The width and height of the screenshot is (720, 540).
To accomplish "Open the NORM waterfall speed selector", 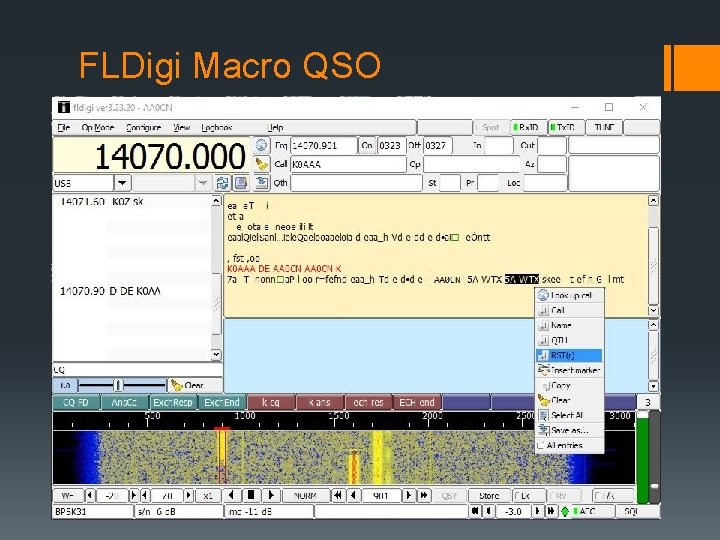I will 305,495.
